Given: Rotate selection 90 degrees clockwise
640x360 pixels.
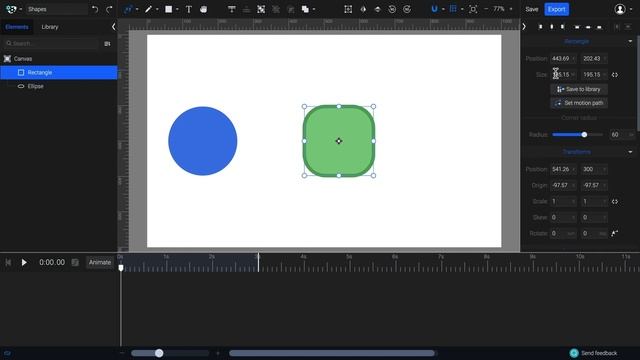Looking at the screenshot, I should tap(407, 9).
